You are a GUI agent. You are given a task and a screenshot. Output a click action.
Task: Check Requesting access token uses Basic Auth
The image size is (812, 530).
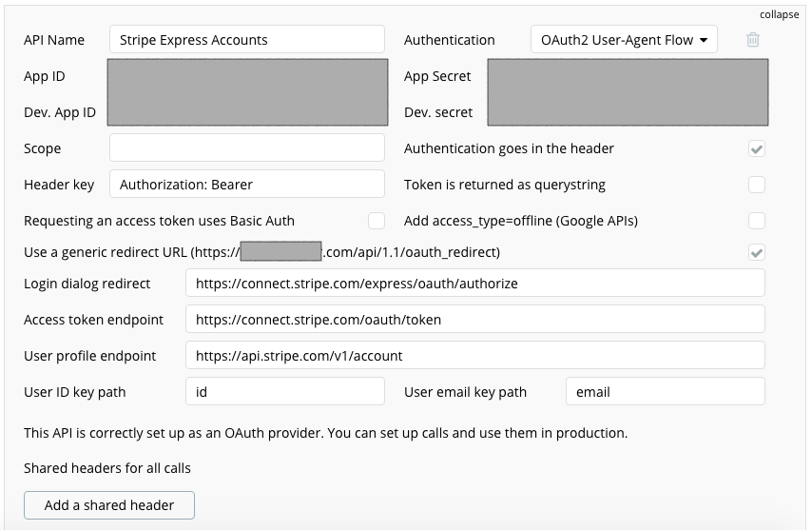point(377,221)
